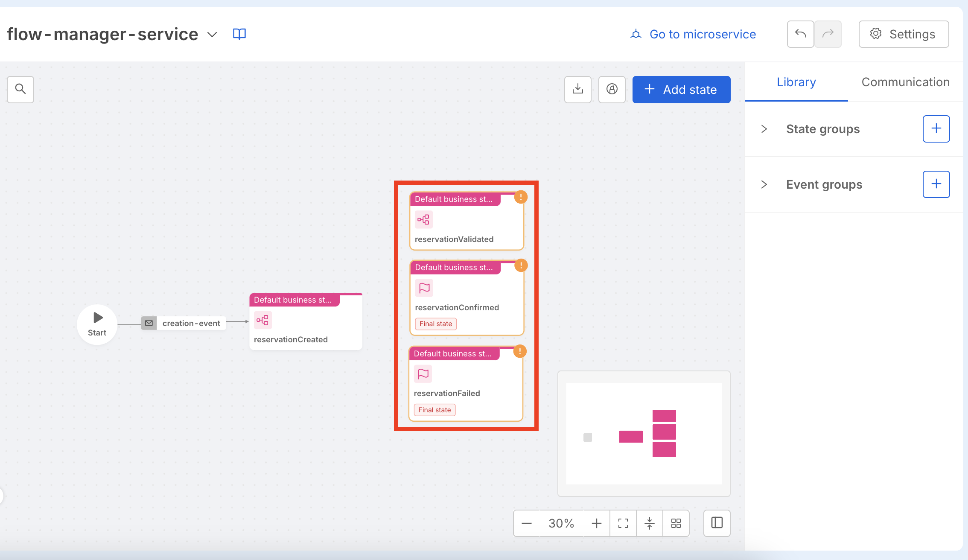The height and width of the screenshot is (560, 968).
Task: Expand the State groups section
Action: point(764,129)
